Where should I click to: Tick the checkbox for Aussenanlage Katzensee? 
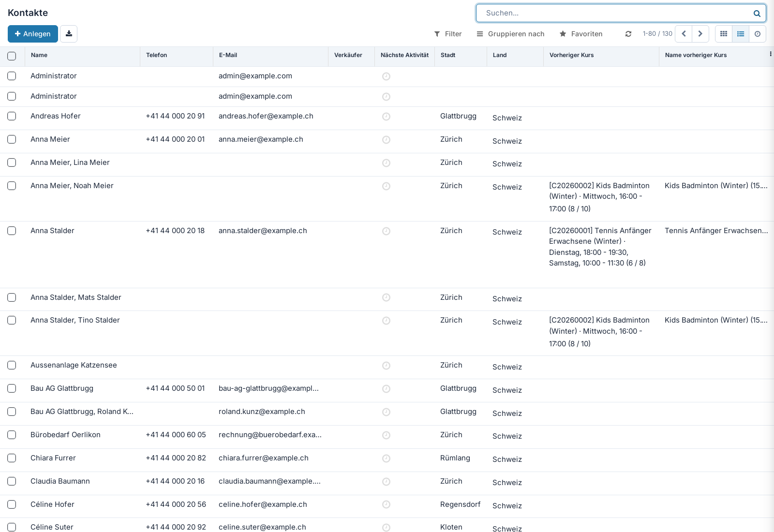tap(12, 365)
